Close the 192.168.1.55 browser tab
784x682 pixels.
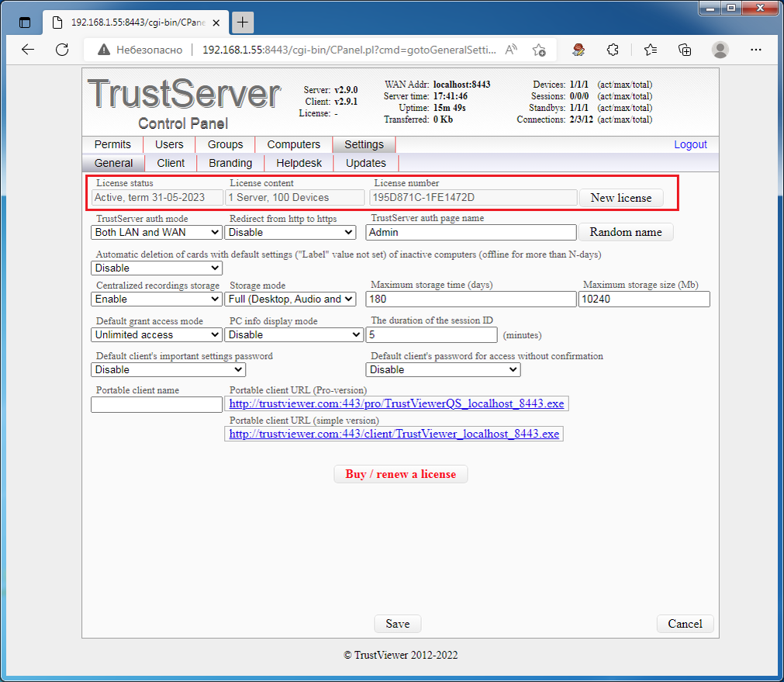click(x=216, y=23)
